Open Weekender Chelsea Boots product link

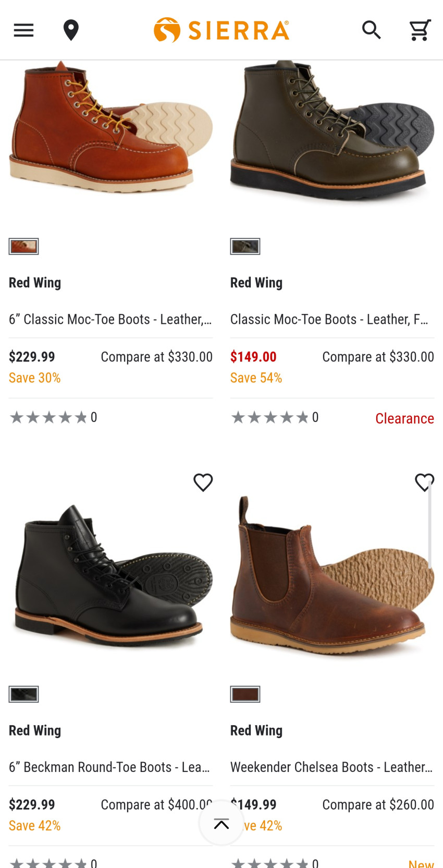(x=331, y=767)
